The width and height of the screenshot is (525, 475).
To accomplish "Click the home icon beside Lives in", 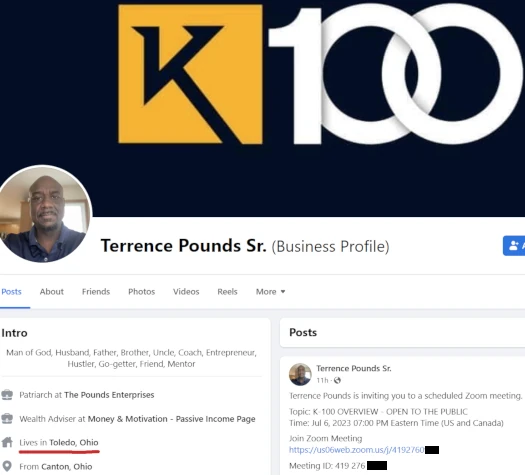I will [7, 442].
